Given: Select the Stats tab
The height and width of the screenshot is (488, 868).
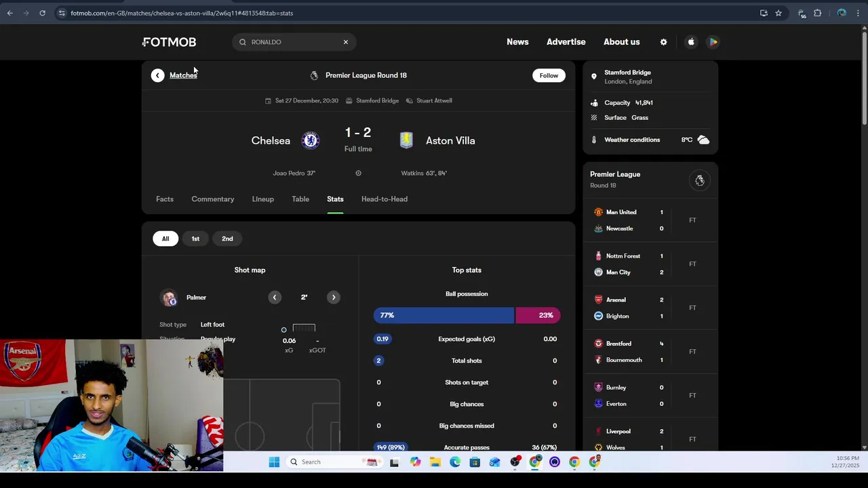Looking at the screenshot, I should 335,199.
